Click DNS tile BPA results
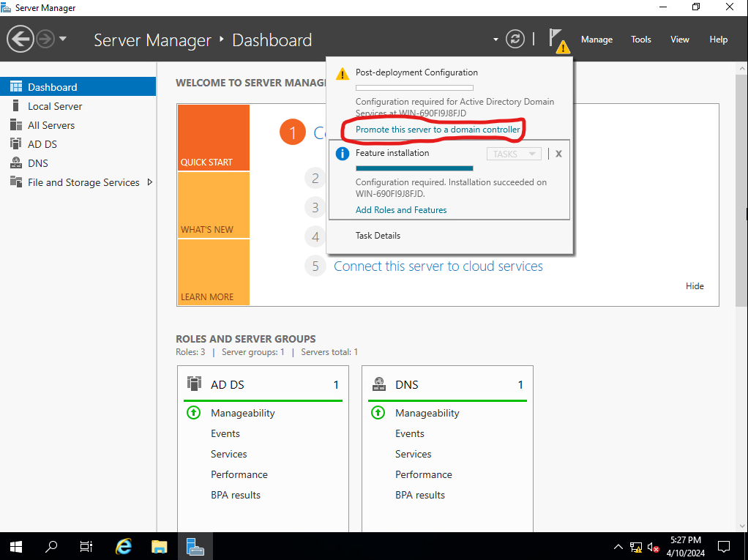The width and height of the screenshot is (748, 560). (420, 495)
